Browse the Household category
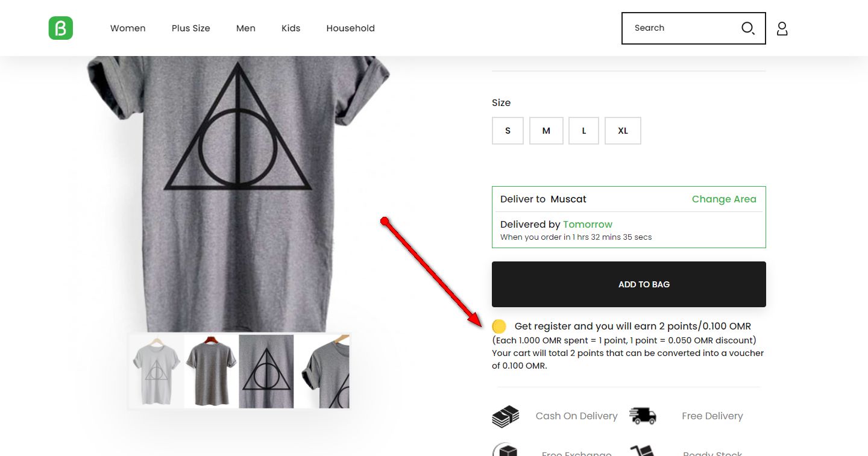This screenshot has width=868, height=456. click(x=350, y=28)
